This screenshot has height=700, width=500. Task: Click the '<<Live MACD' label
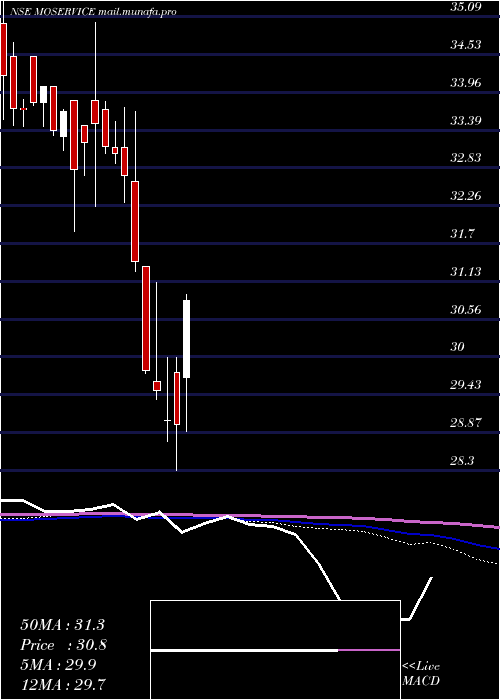tap(421, 674)
